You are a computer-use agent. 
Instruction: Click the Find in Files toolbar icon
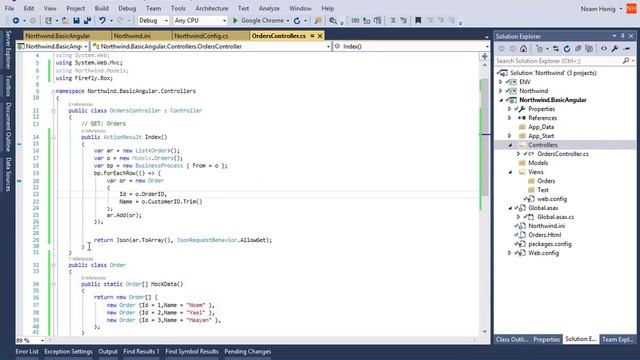tap(333, 20)
